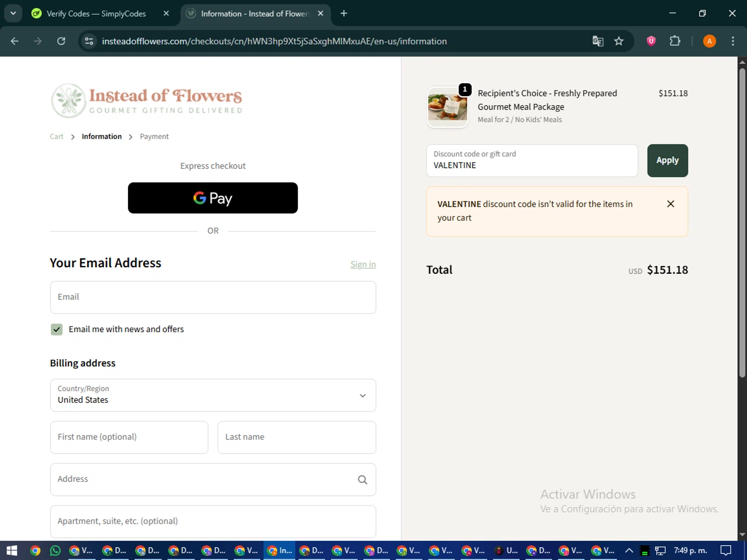Image resolution: width=747 pixels, height=560 pixels.
Task: Click the $151.18 total amount
Action: tap(667, 270)
